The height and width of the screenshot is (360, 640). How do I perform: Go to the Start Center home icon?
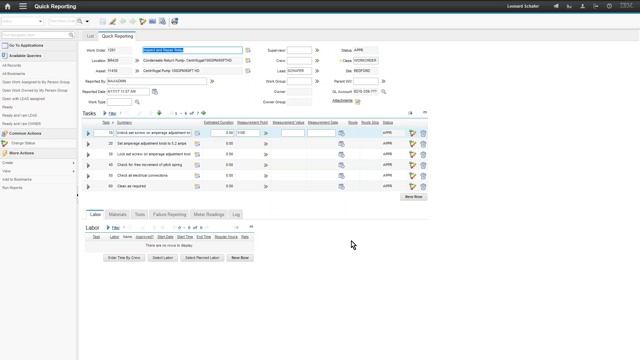tap(7, 6)
